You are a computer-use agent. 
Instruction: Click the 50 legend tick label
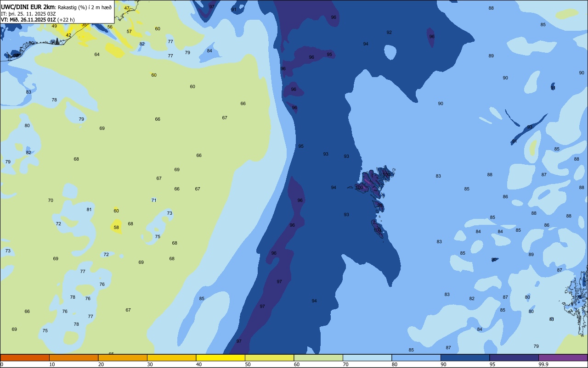[248, 364]
